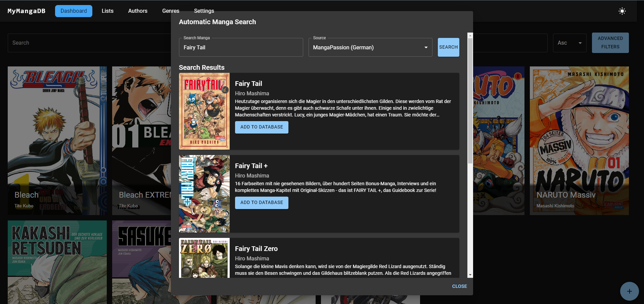Click the dialog scrollbar up arrow
This screenshot has height=304, width=644.
coord(470,35)
